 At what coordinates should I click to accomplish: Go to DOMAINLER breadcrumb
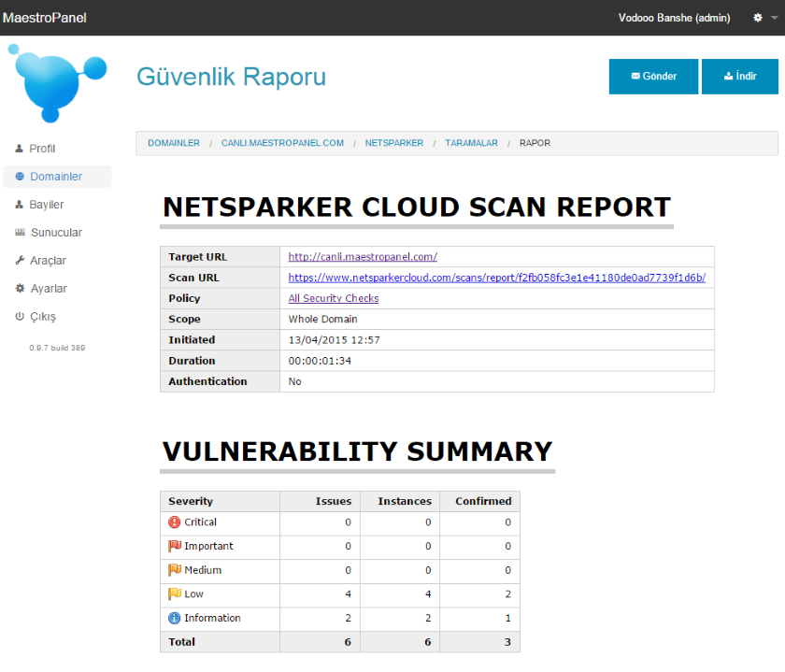pyautogui.click(x=174, y=143)
